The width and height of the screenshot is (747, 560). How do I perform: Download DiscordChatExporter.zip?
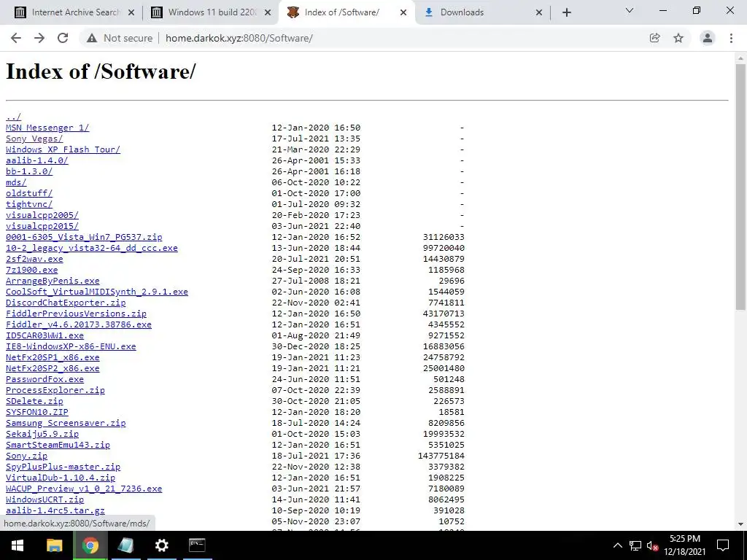[x=66, y=303]
